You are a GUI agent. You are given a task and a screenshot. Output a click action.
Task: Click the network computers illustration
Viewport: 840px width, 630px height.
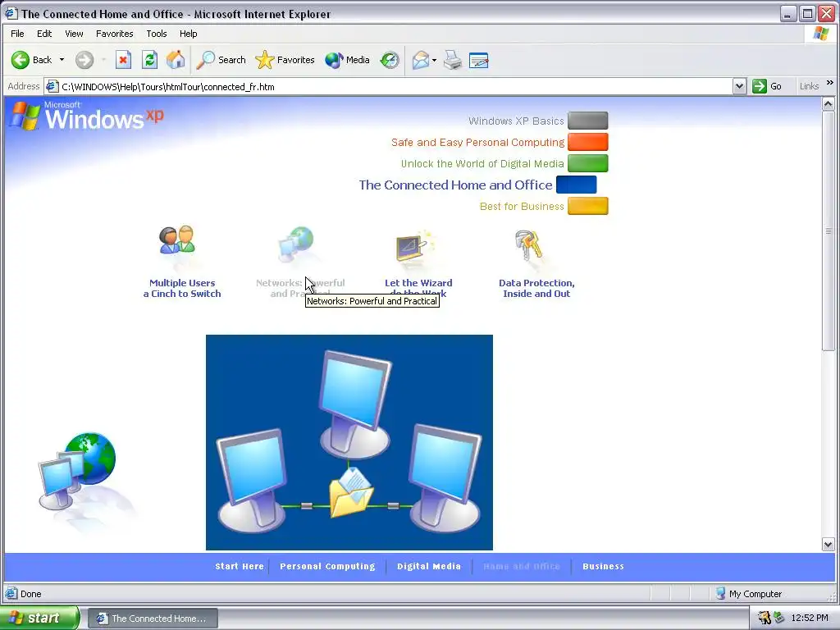[349, 442]
